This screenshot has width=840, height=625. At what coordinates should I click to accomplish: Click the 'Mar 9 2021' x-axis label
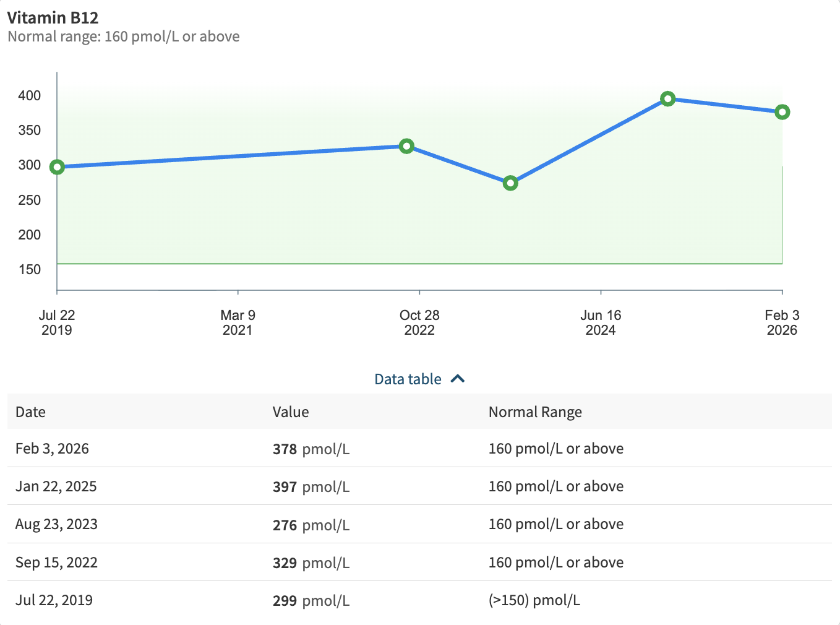(x=238, y=322)
